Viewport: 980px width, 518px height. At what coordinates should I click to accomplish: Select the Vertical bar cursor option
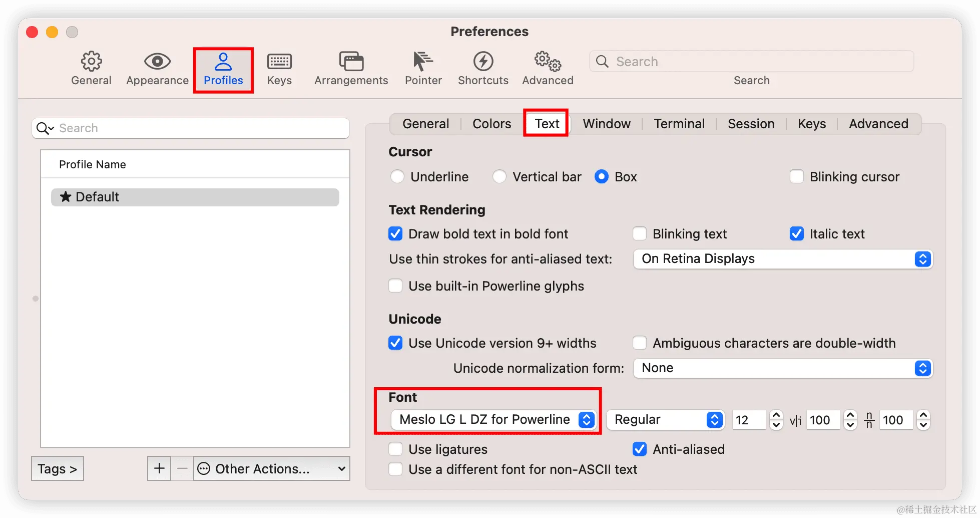500,177
